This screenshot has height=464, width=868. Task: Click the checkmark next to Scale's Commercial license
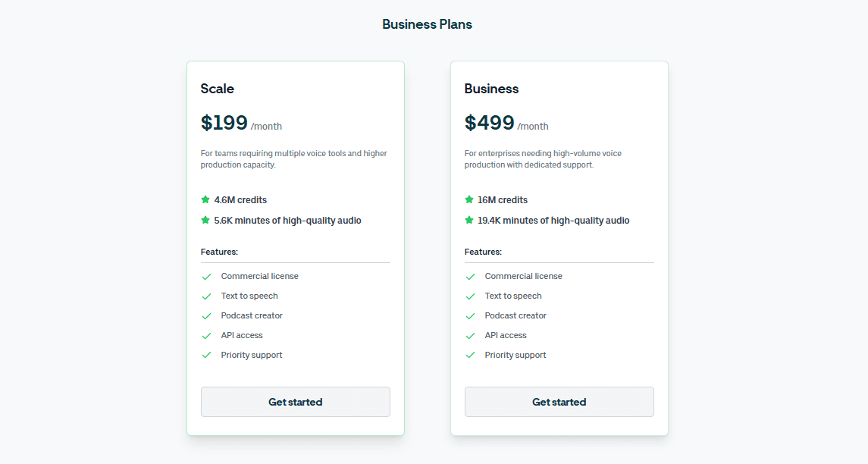[206, 277]
